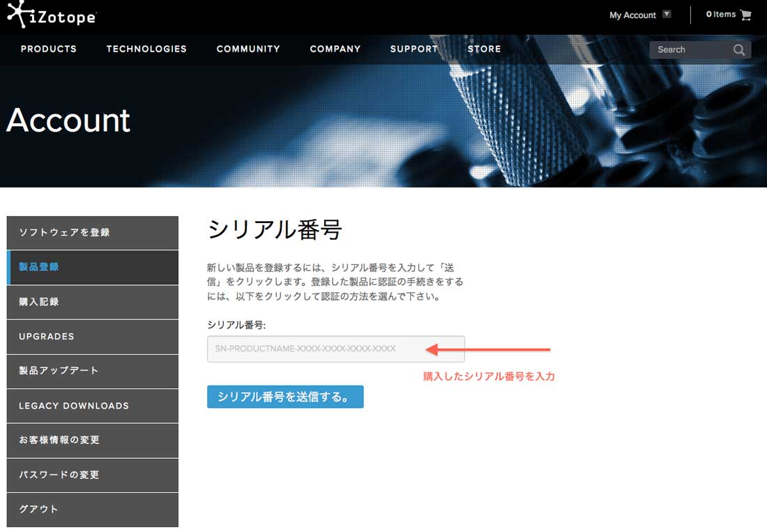
Task: Open UPGRADES in the sidebar
Action: pos(93,337)
